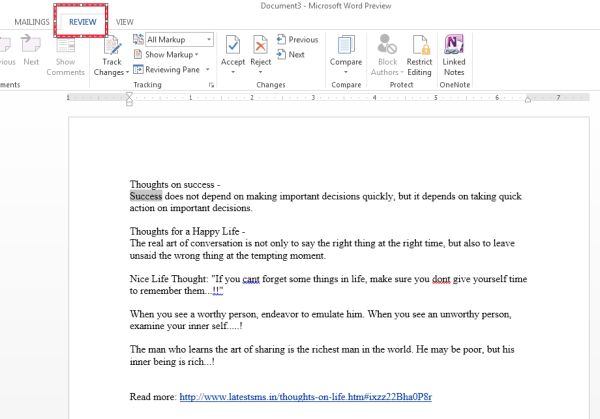
Task: Click Next comment button in Comments group
Action: point(31,50)
